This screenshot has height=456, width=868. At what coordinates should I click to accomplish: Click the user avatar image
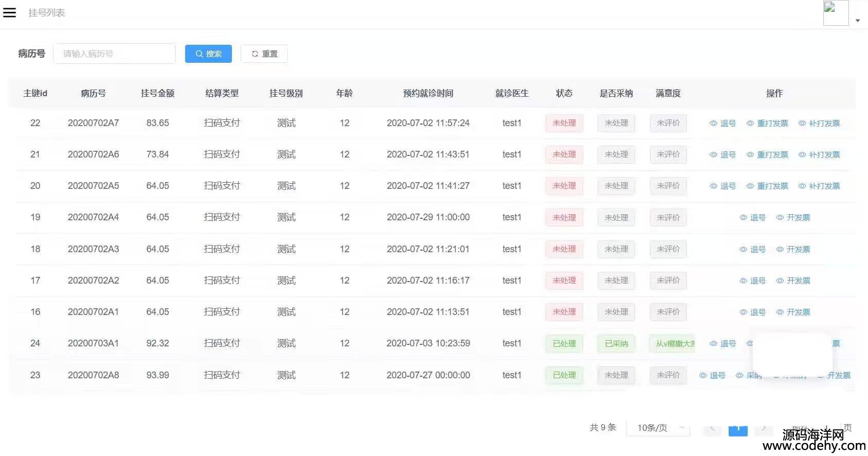point(836,13)
